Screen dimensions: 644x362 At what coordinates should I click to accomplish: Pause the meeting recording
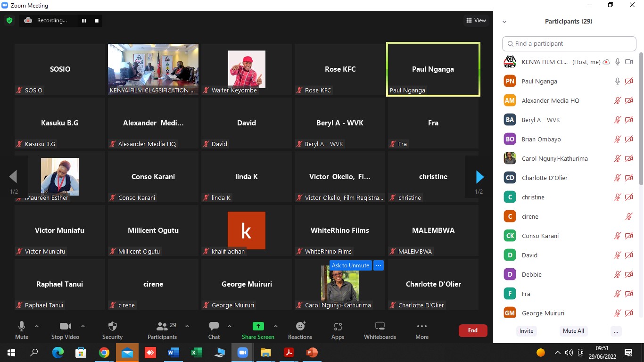[84, 20]
